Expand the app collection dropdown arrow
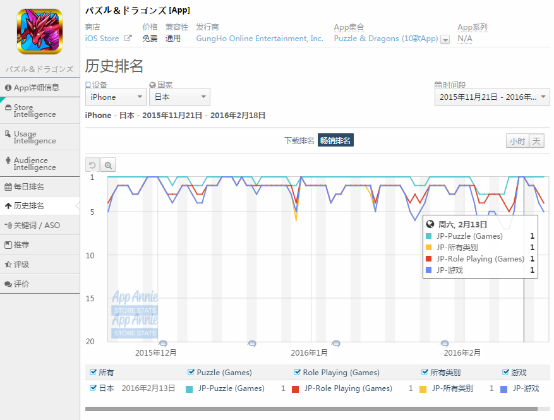Viewport: 554px width, 420px height. coord(446,40)
